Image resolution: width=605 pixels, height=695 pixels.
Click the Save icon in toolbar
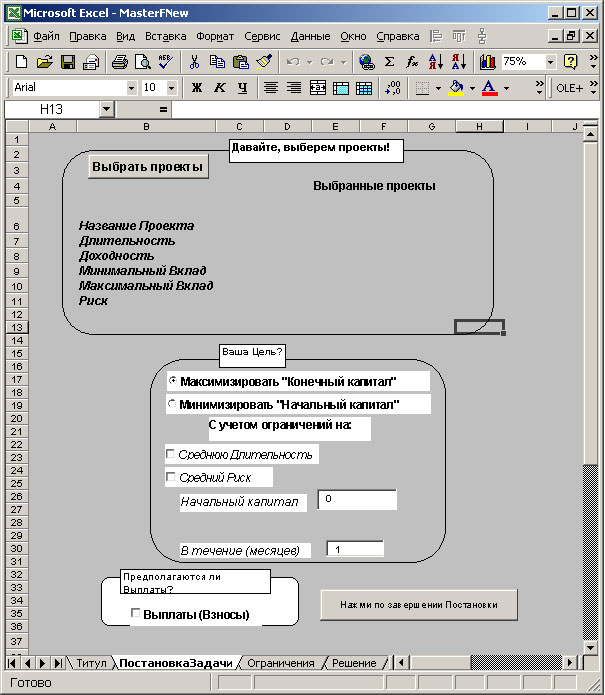pos(68,62)
